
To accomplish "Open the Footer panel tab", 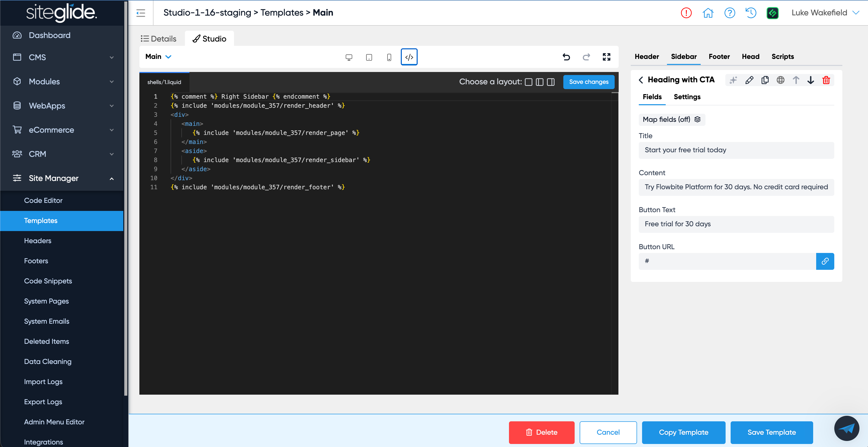I will (x=719, y=57).
